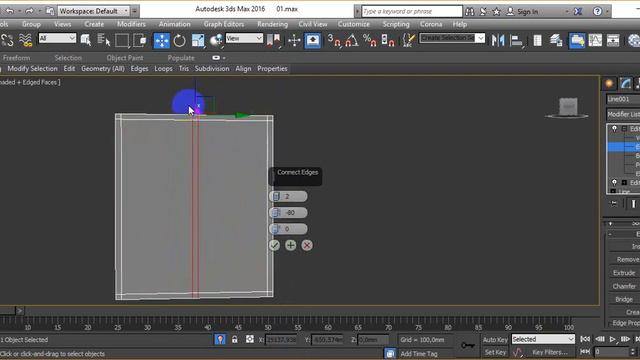Open the Rendering menu
The width and height of the screenshot is (640, 360).
click(x=272, y=24)
